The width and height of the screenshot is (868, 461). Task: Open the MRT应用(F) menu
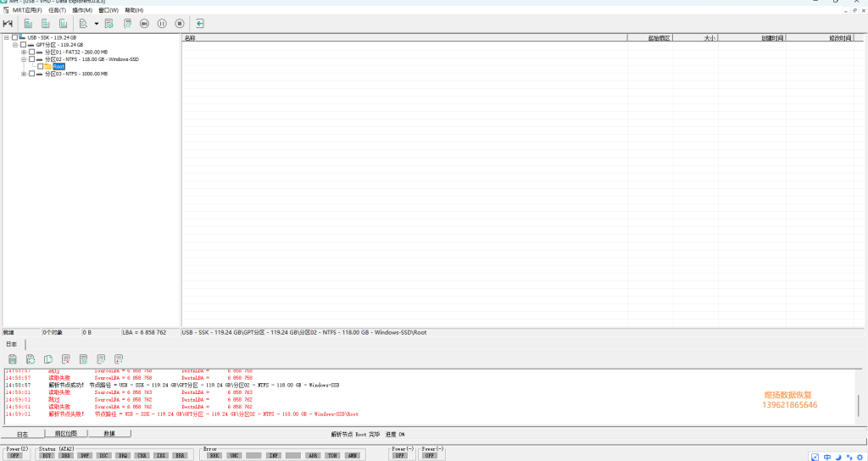click(x=27, y=10)
